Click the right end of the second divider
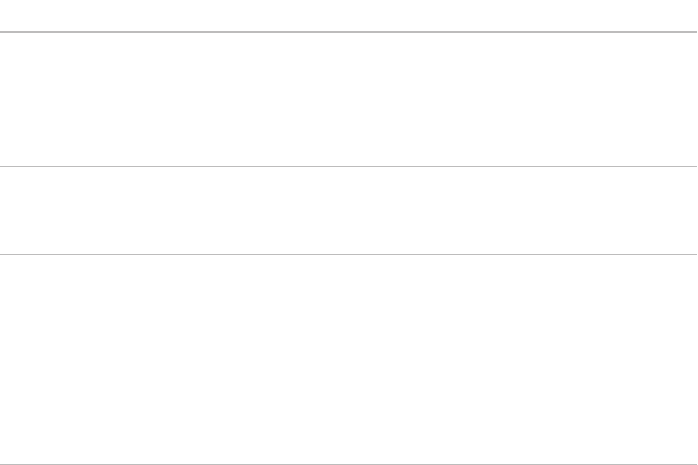This screenshot has height=465, width=698. (x=694, y=166)
